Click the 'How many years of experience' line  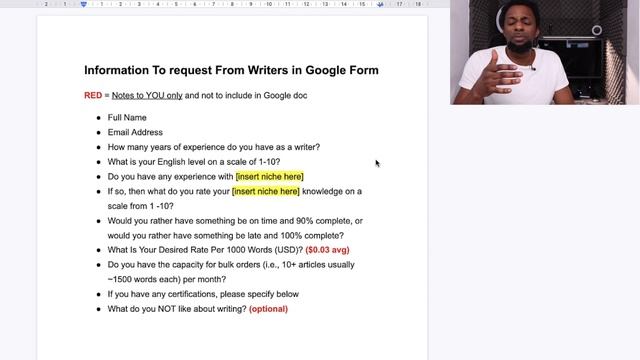[214, 147]
